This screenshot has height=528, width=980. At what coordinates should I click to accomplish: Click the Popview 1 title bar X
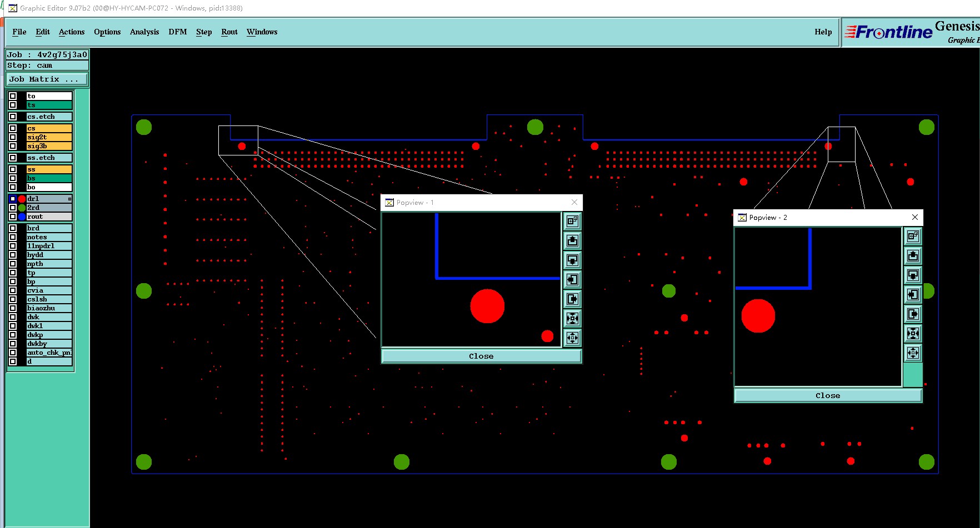(574, 202)
